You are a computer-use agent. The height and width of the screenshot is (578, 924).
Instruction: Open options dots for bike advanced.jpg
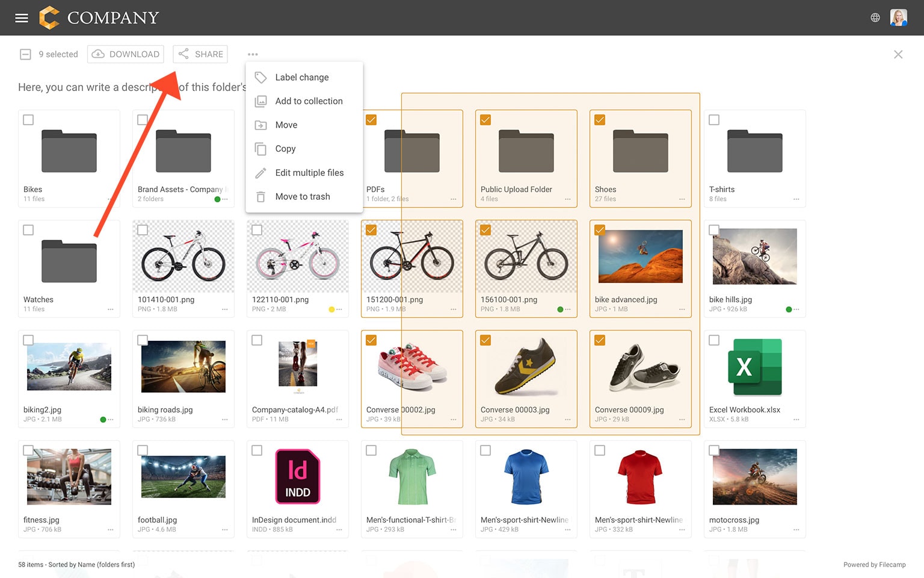(682, 309)
